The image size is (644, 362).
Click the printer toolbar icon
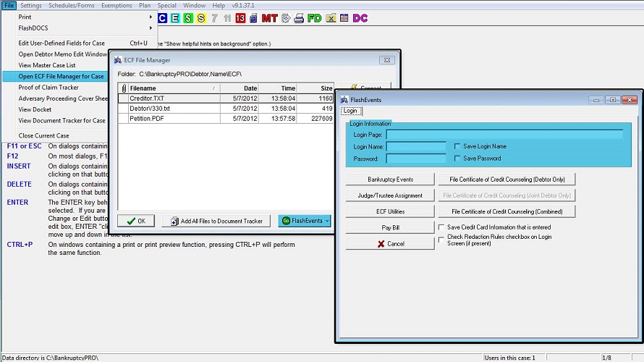click(299, 18)
